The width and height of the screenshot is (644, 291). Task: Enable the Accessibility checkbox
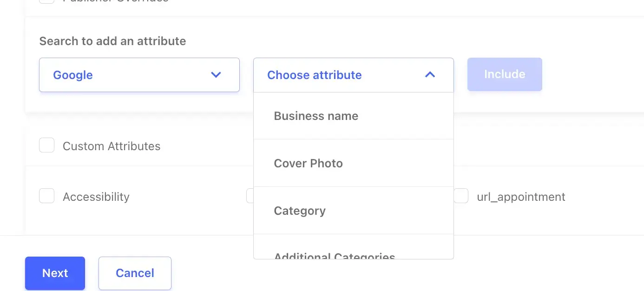click(x=46, y=196)
